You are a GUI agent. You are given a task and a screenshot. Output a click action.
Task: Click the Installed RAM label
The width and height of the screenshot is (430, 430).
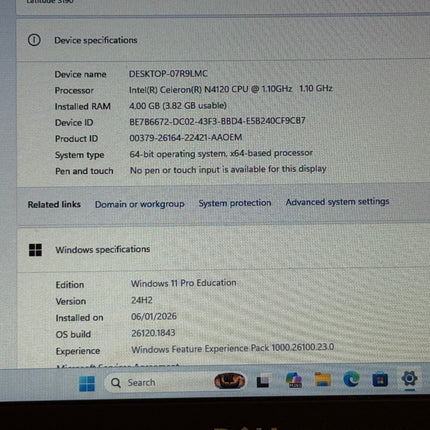tap(83, 106)
